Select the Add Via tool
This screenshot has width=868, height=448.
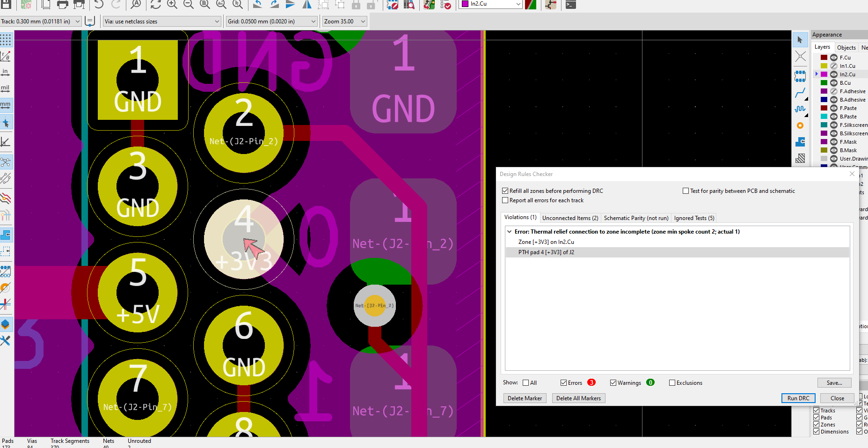pos(800,125)
